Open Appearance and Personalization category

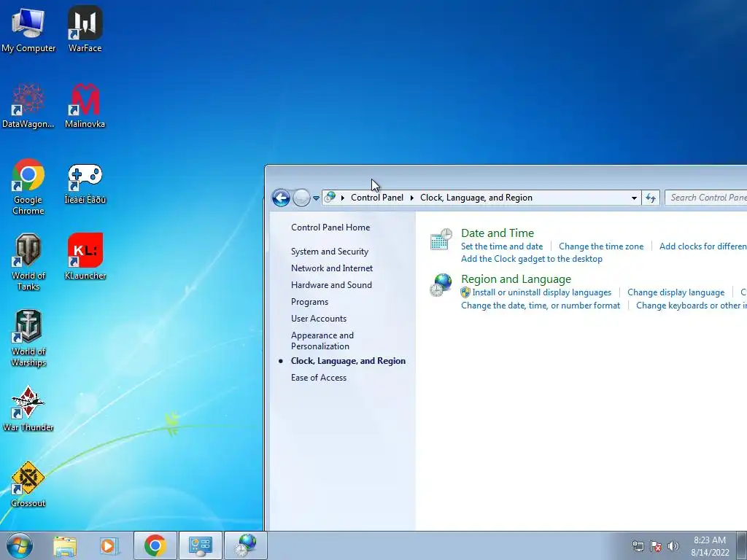pos(322,341)
